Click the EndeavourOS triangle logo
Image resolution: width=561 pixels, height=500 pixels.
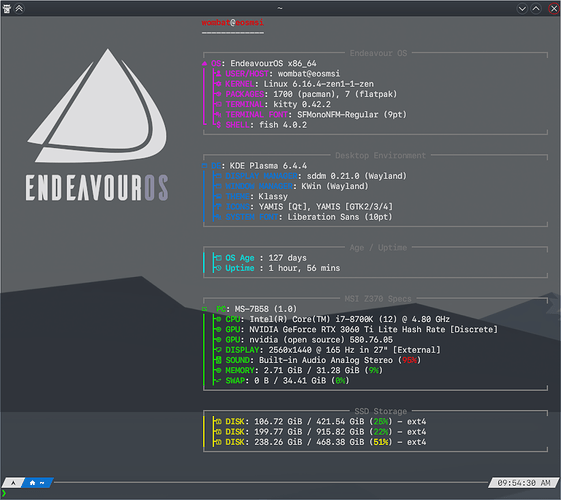click(97, 106)
